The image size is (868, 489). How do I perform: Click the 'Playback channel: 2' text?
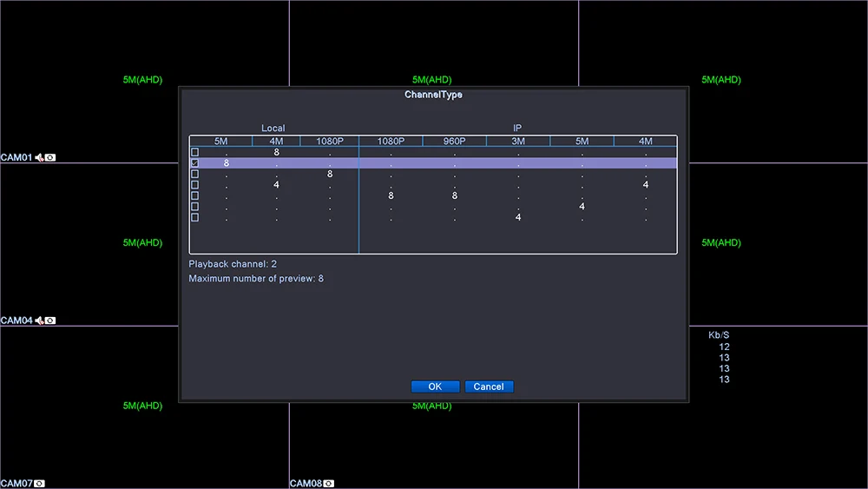(x=233, y=264)
